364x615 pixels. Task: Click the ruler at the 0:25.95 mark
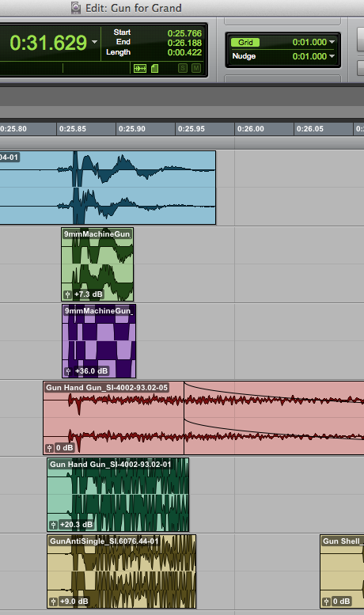point(191,129)
